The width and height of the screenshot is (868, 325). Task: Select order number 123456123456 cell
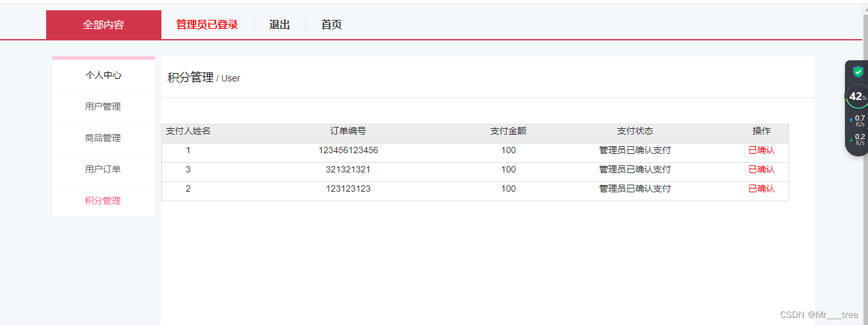[x=348, y=150]
